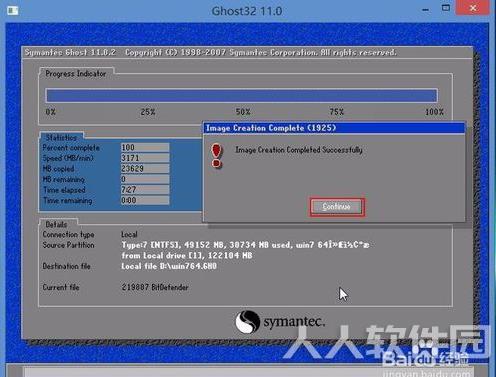Select the MB remaining value field

coord(145,179)
